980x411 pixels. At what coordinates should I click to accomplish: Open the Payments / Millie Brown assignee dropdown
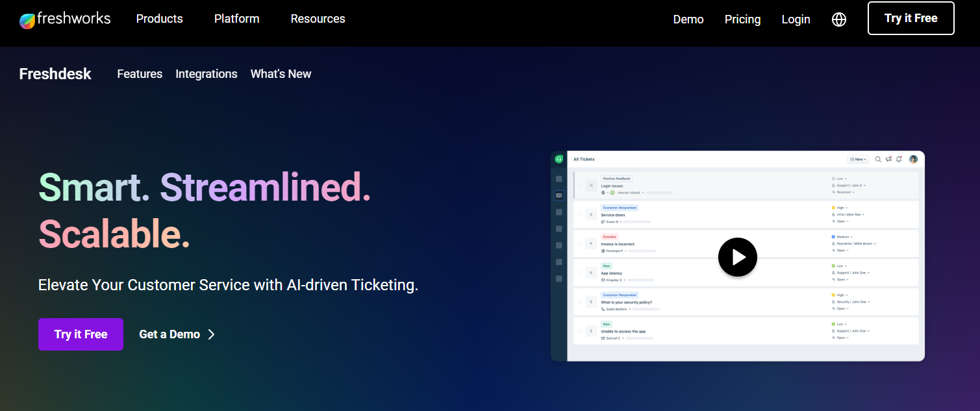[854, 243]
